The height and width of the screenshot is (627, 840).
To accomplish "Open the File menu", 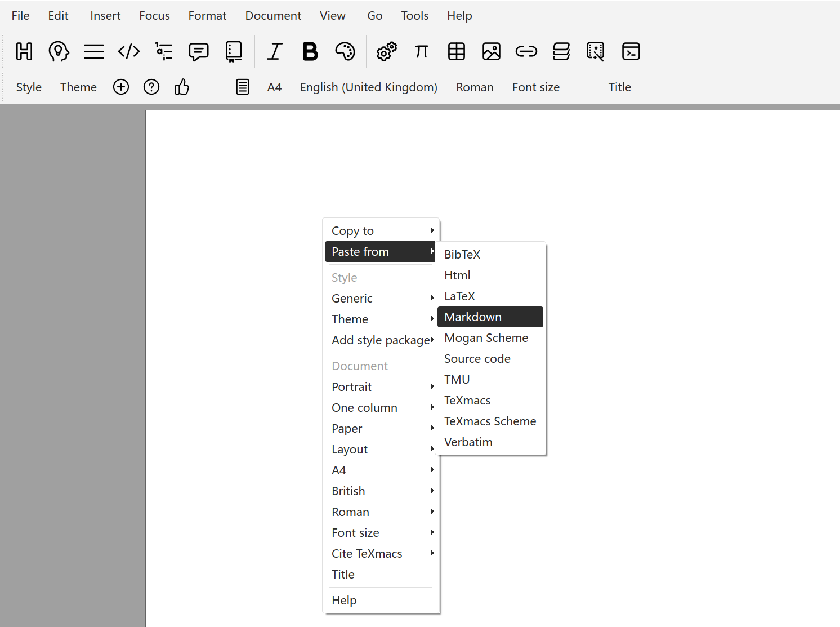I will click(x=21, y=16).
